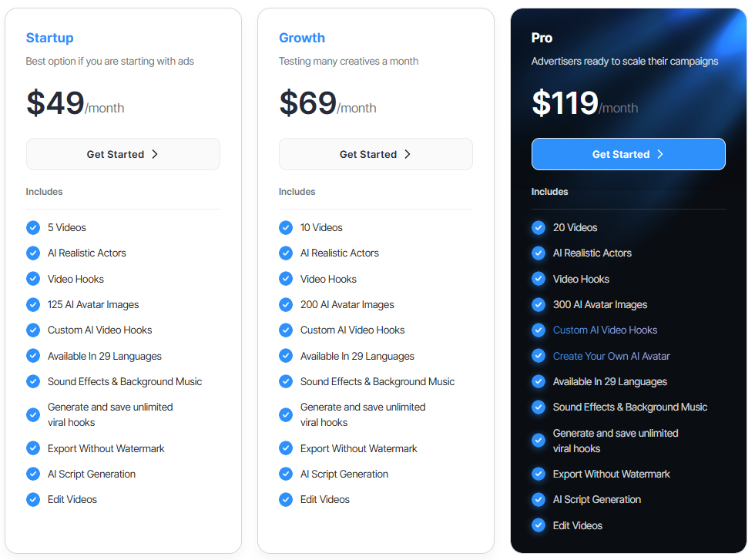Click Growth's 'Export Without Watermark' text
The image size is (755, 560).
pyautogui.click(x=359, y=448)
